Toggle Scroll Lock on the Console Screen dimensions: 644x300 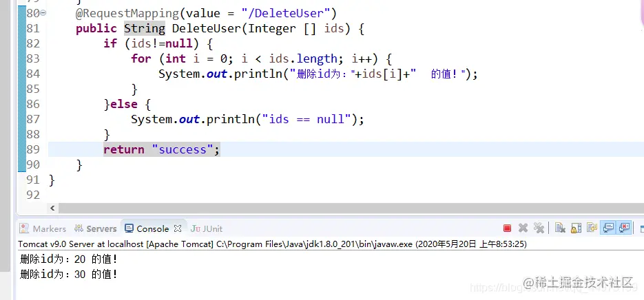(x=576, y=228)
